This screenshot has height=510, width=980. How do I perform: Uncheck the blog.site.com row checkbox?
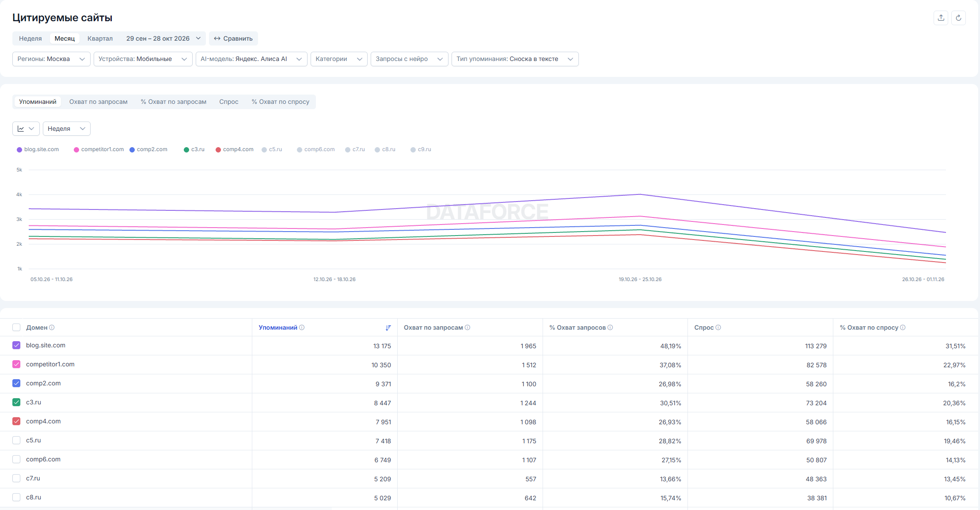16,345
